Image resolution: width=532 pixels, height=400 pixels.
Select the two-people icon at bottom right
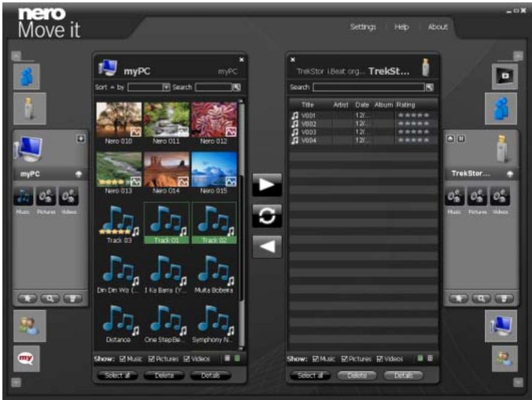coord(505,359)
